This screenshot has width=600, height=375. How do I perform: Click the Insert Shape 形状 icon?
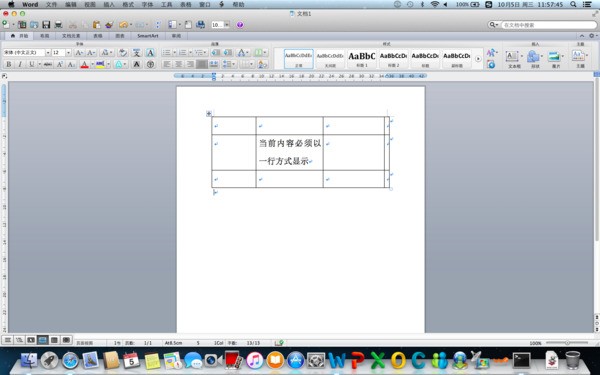[533, 57]
